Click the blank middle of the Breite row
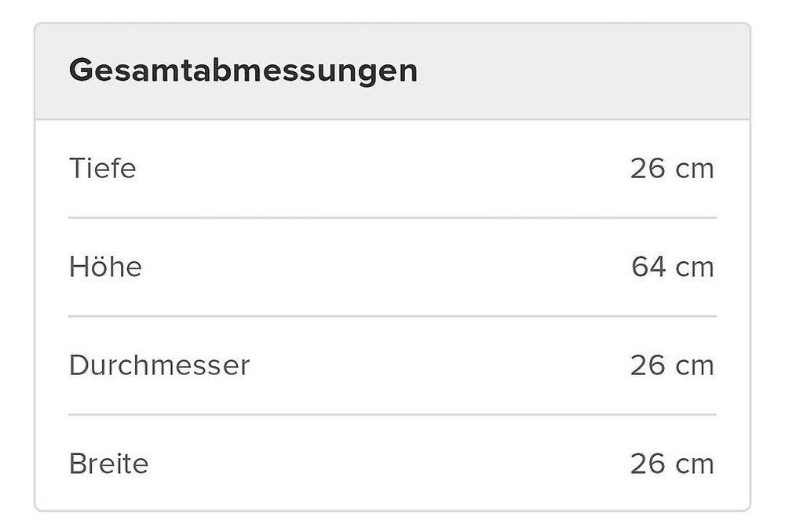Screen dimensions: 785x532 tap(389, 464)
